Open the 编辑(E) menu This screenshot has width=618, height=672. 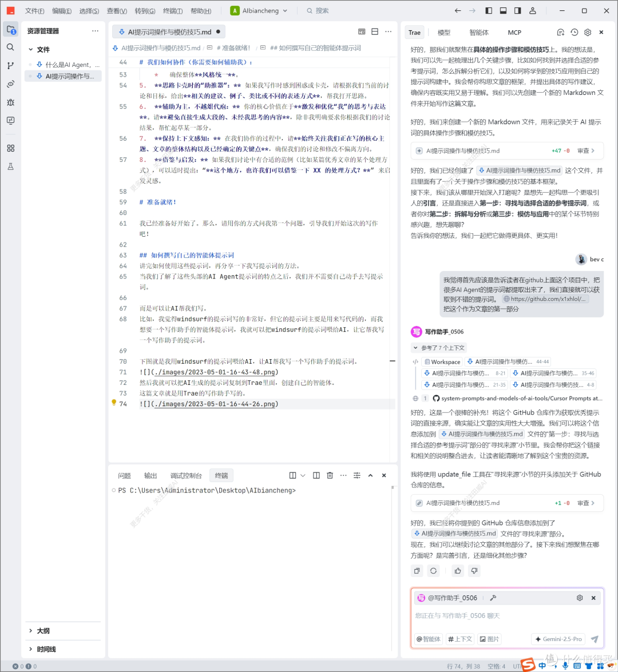[x=62, y=11]
